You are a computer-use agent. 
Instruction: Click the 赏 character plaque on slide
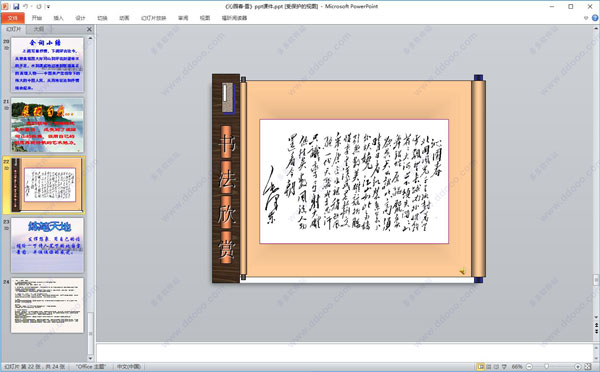coord(226,248)
